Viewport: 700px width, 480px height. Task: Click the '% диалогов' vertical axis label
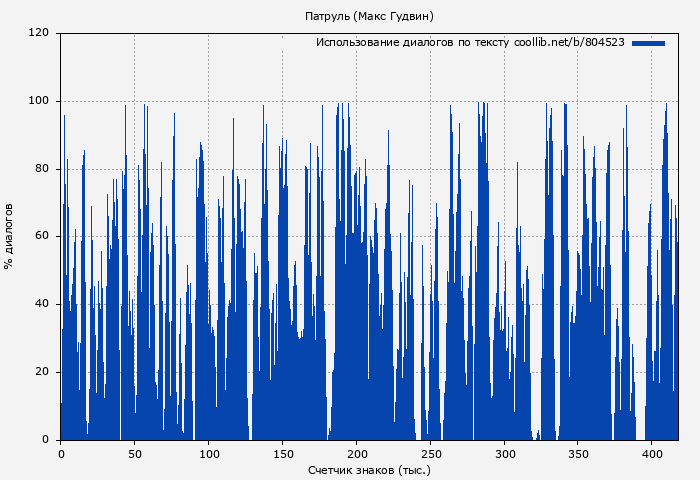pos(9,236)
